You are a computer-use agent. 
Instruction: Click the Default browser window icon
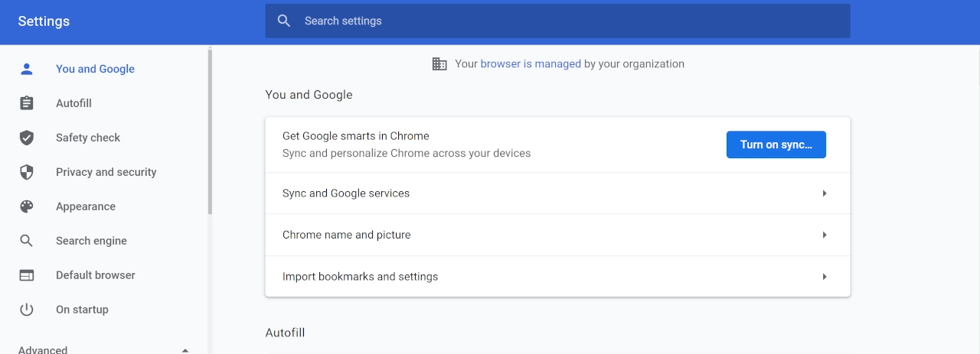(27, 275)
